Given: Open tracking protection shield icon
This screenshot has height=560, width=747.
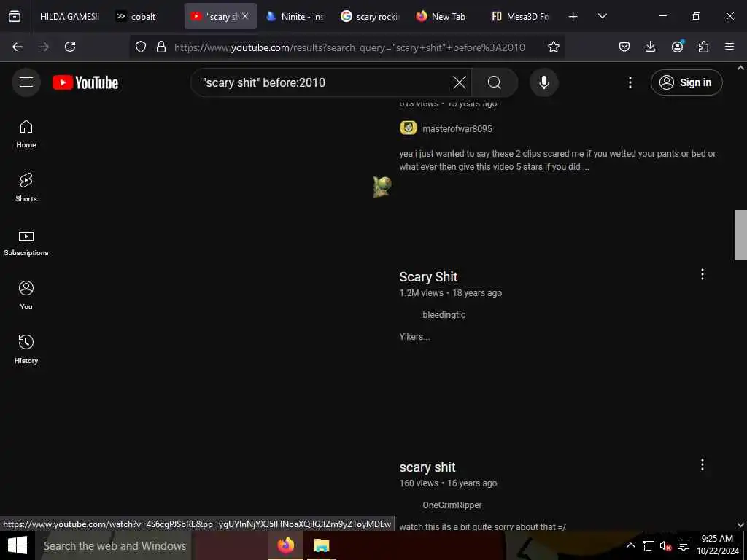Looking at the screenshot, I should [141, 47].
